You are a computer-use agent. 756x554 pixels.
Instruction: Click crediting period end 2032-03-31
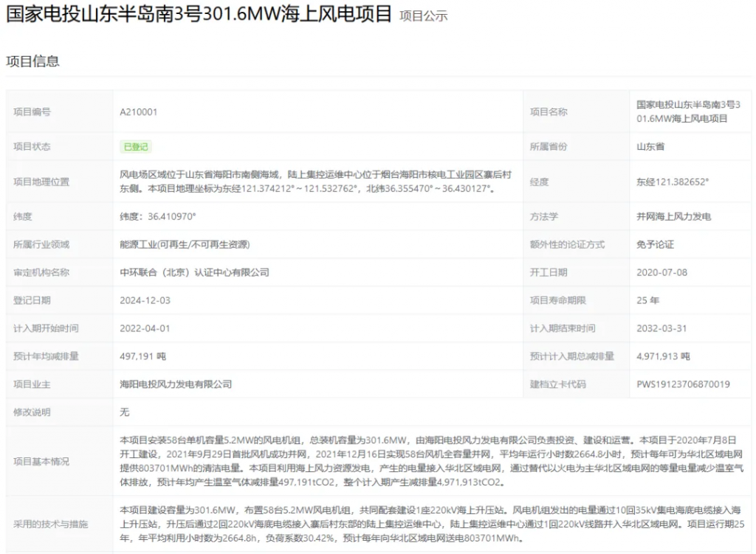point(661,328)
